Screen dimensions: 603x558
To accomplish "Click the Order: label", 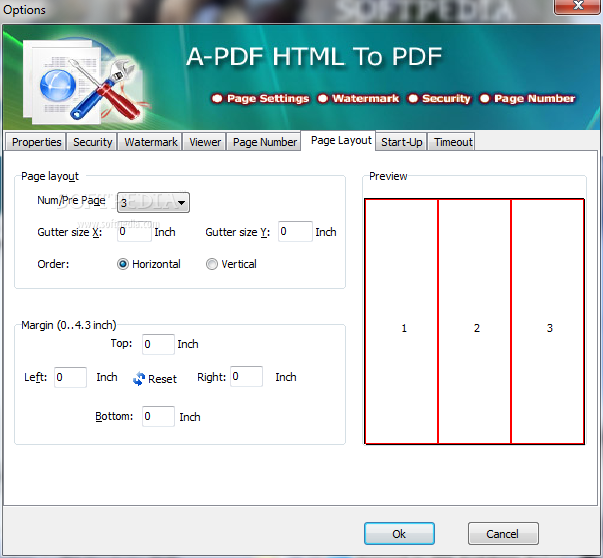I will 53,264.
